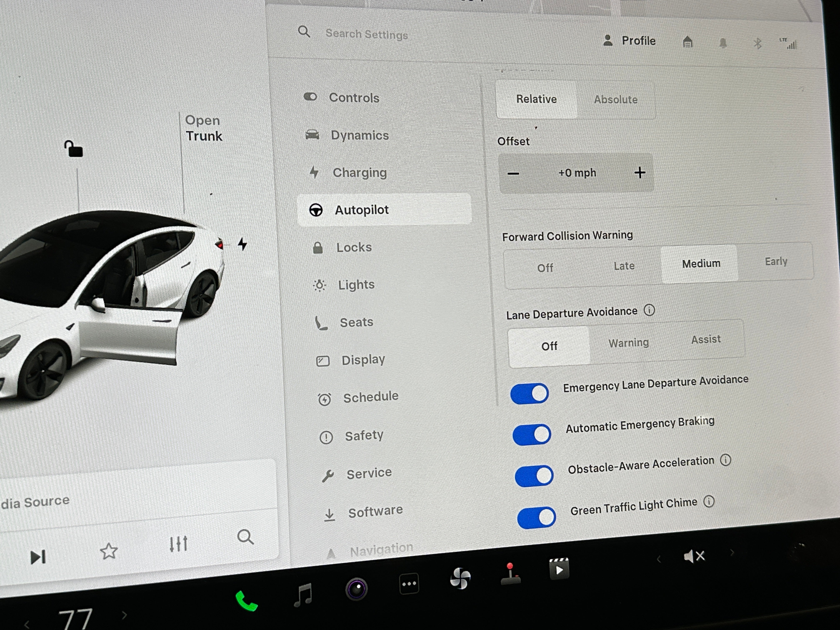Open the camera app icon

click(x=356, y=589)
